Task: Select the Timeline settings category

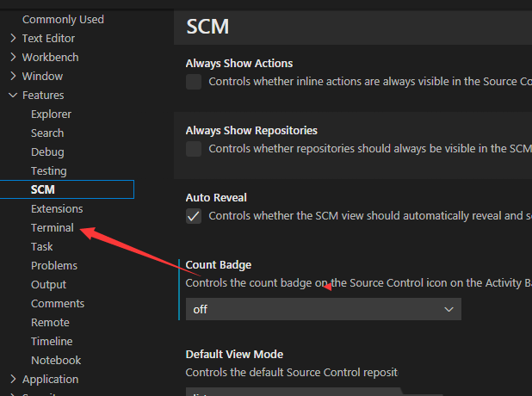Action: [x=52, y=341]
